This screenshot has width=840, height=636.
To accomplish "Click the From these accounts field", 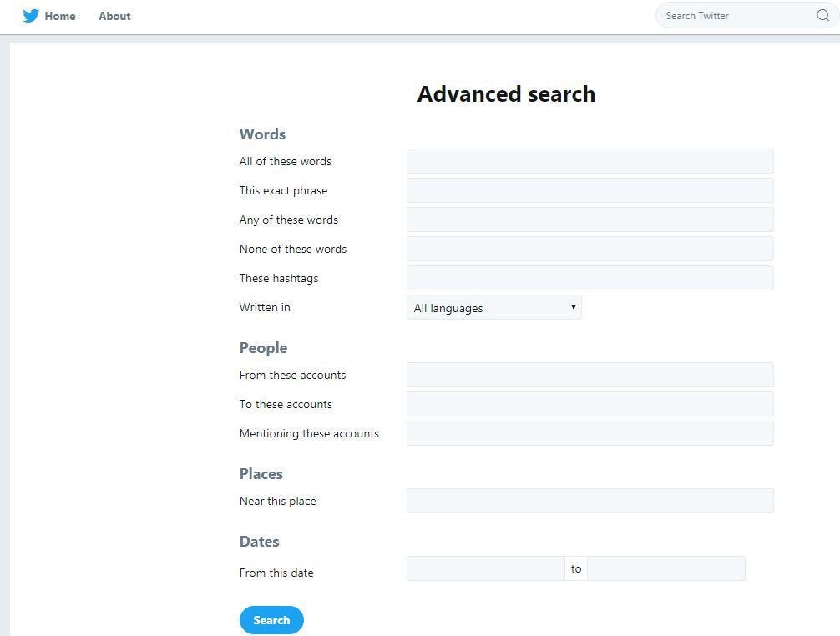I will (x=590, y=375).
